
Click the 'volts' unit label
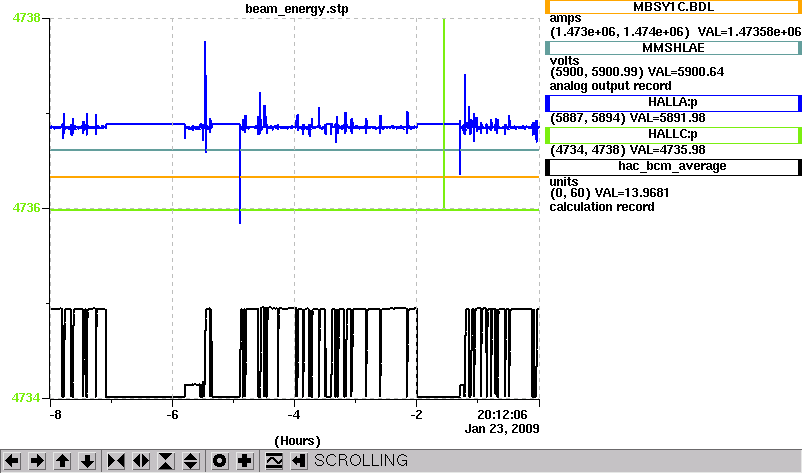(565, 61)
